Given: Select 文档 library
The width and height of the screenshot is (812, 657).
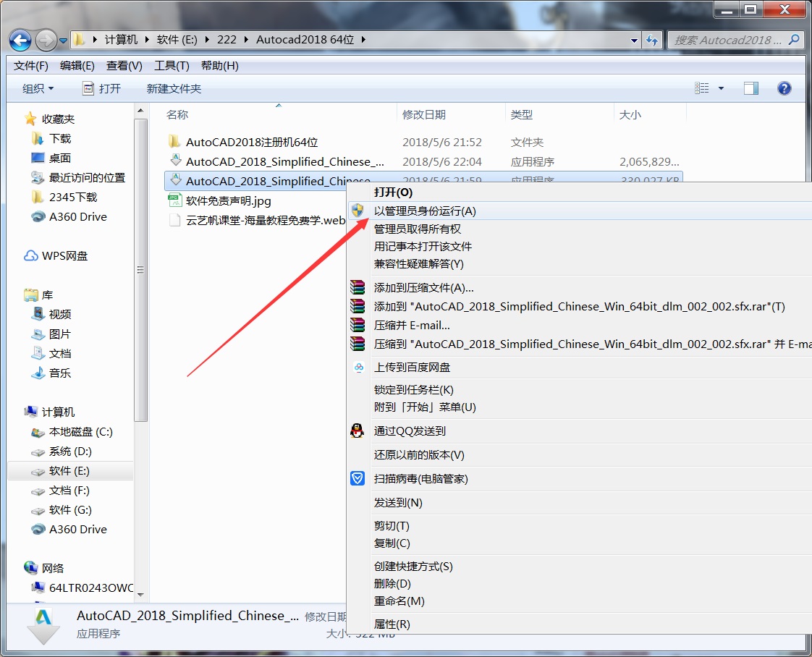Looking at the screenshot, I should click(52, 354).
